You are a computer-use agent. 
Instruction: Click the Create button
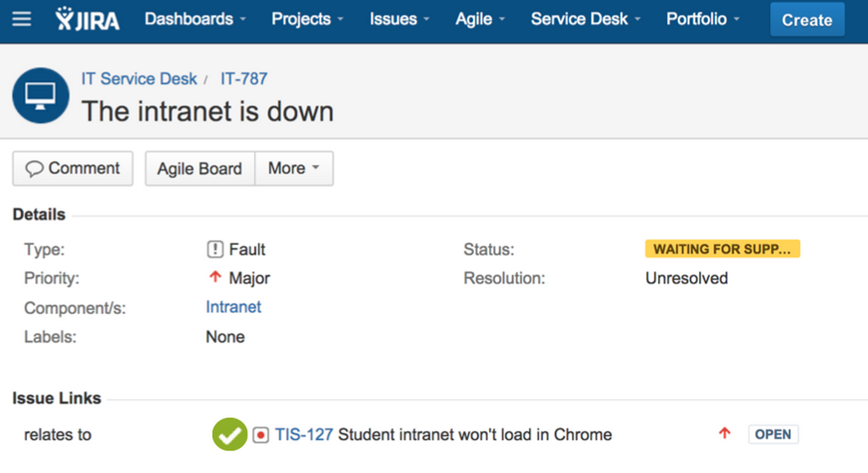pos(807,20)
